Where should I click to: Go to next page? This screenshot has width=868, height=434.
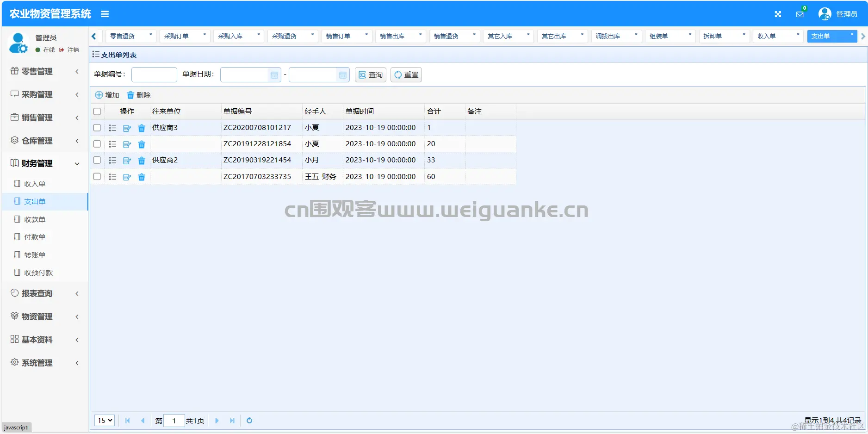coord(217,421)
